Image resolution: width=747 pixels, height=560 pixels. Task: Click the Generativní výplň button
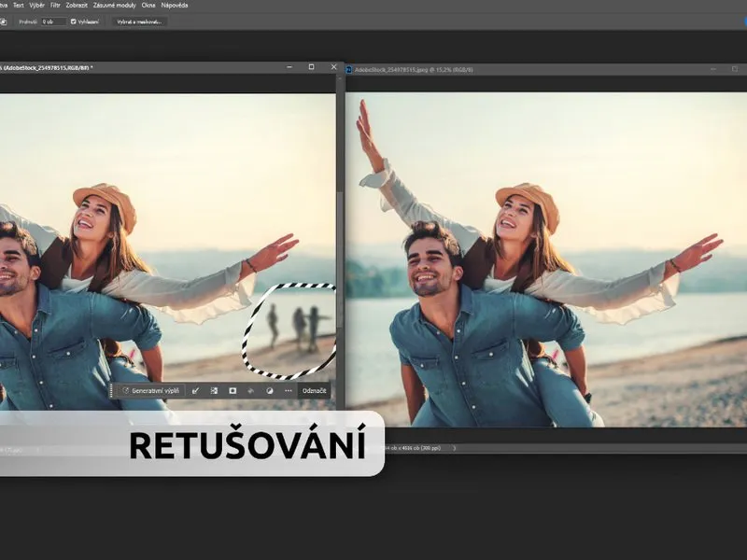150,390
